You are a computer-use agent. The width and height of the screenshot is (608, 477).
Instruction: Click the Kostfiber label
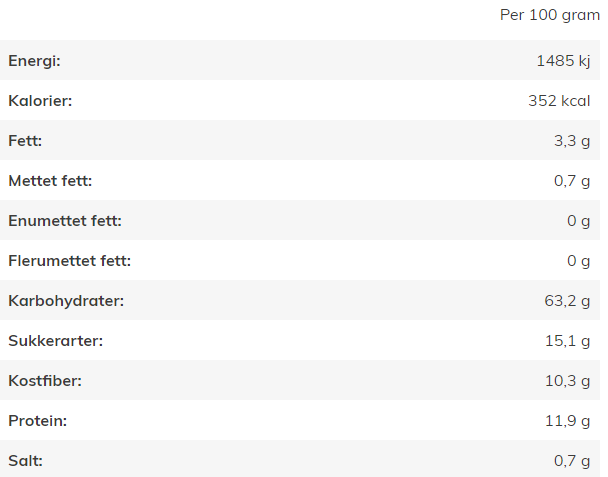45,381
